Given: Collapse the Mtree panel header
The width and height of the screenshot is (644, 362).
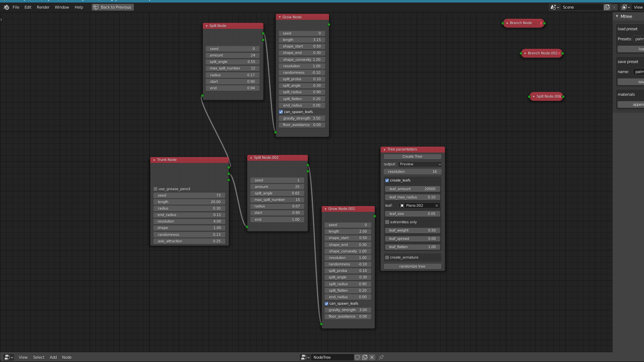Looking at the screenshot, I should tap(617, 16).
